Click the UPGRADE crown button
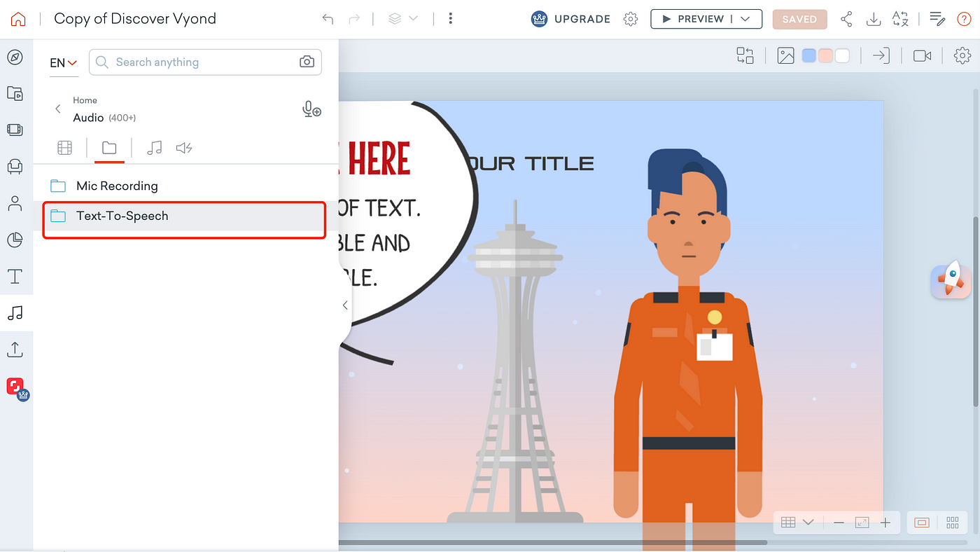Screen dimensions: 980x552 [x=570, y=19]
